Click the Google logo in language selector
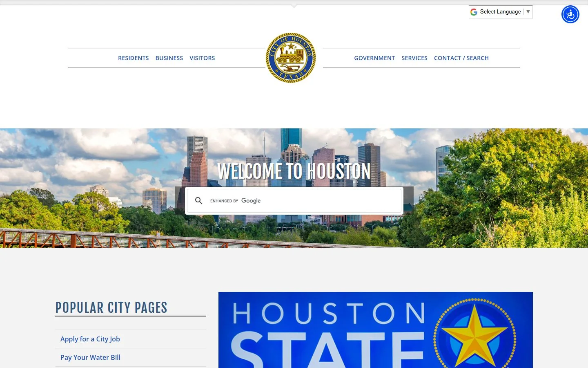Viewport: 588px width, 368px height. (474, 12)
